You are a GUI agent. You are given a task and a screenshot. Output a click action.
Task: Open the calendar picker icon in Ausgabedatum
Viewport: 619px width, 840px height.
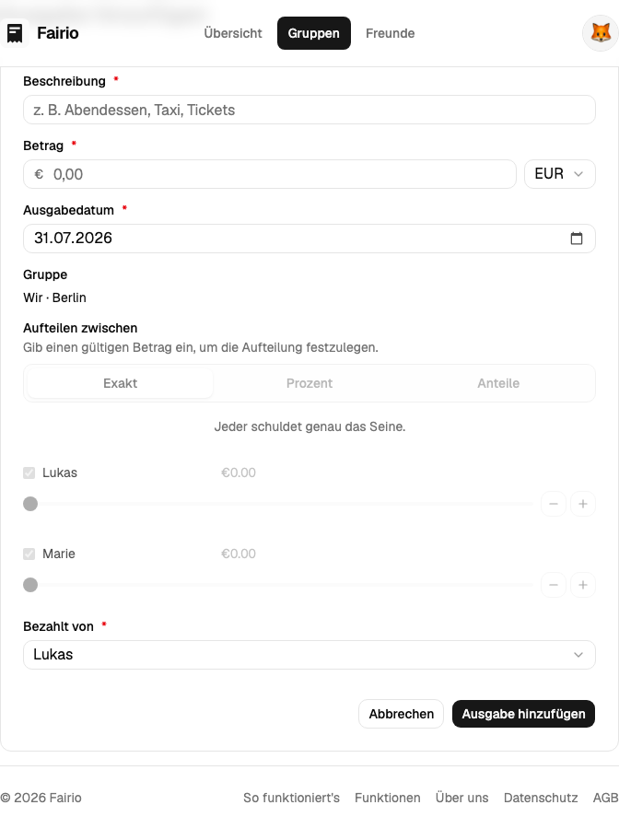[x=577, y=239]
